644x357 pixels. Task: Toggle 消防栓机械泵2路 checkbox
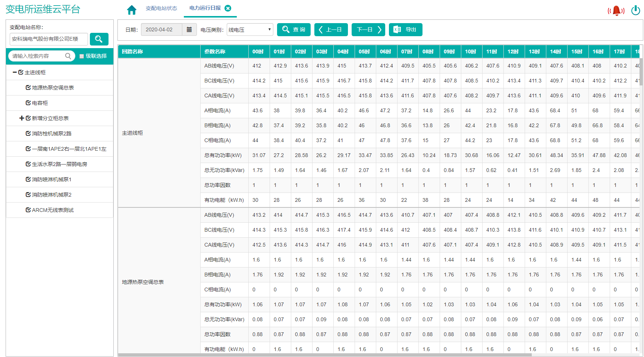coord(28,134)
